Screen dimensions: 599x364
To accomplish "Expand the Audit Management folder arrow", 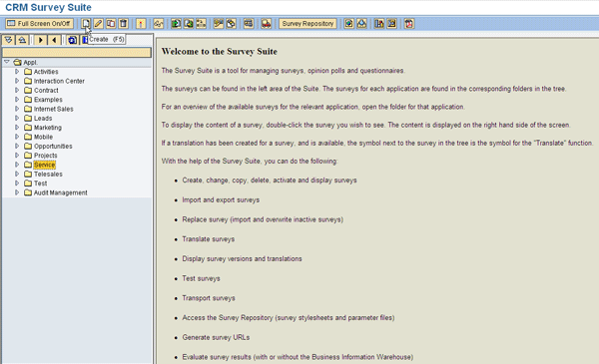I will [17, 192].
